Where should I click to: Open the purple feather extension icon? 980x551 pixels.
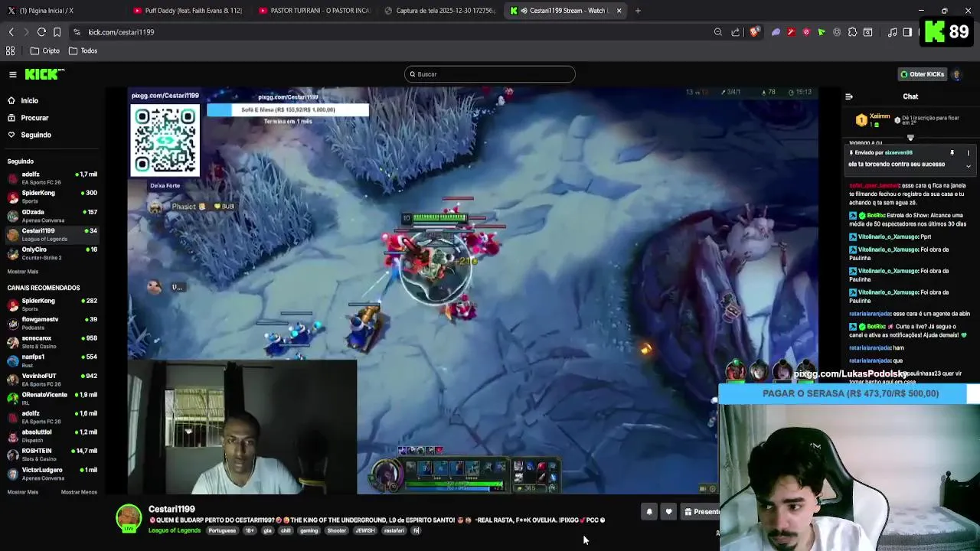click(776, 32)
